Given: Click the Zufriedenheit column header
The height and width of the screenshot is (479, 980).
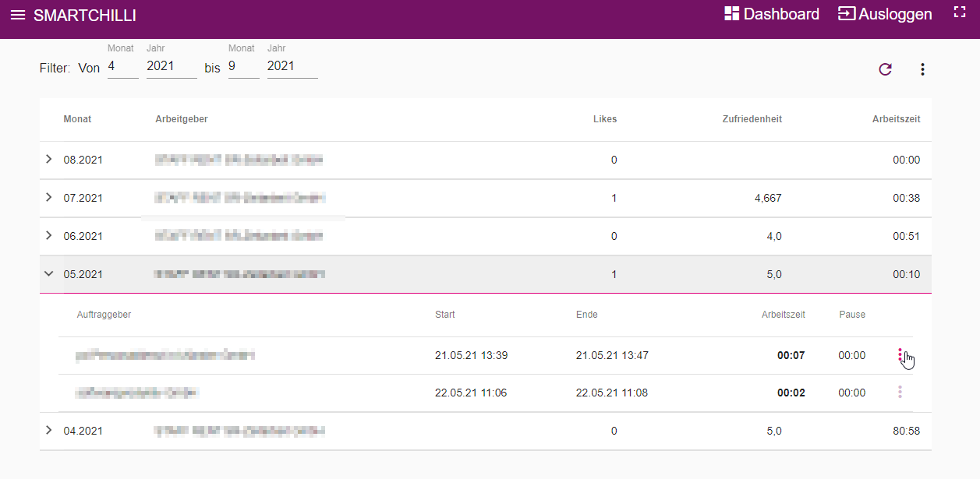Looking at the screenshot, I should tap(752, 119).
